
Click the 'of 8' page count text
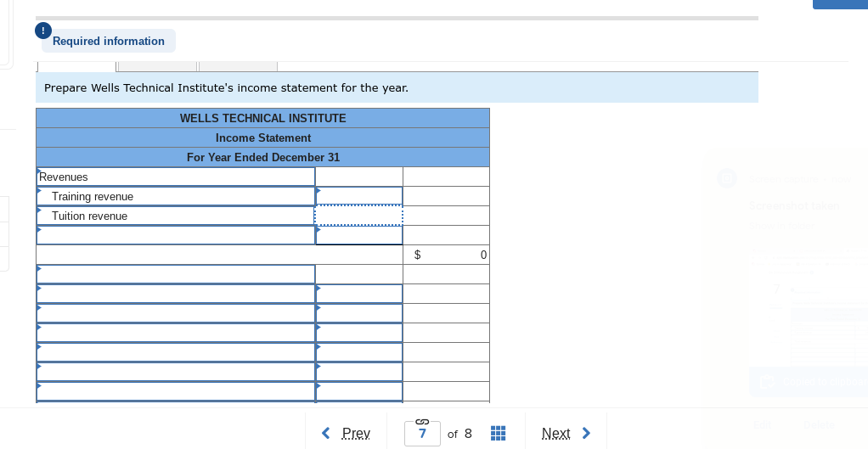pyautogui.click(x=459, y=434)
